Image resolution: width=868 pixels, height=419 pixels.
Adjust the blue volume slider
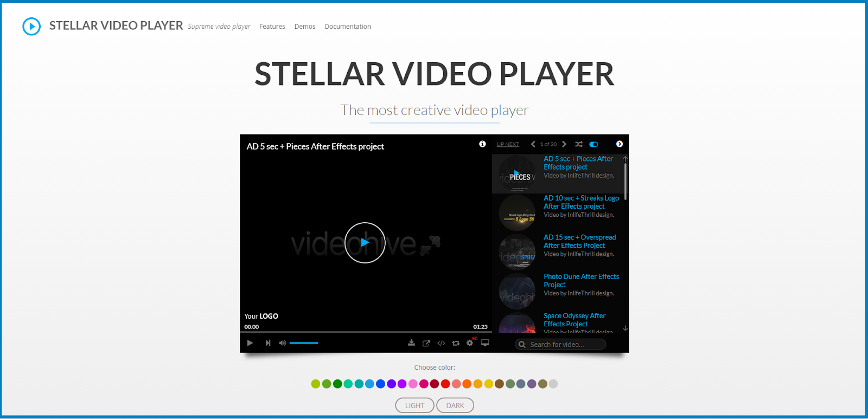click(x=304, y=343)
